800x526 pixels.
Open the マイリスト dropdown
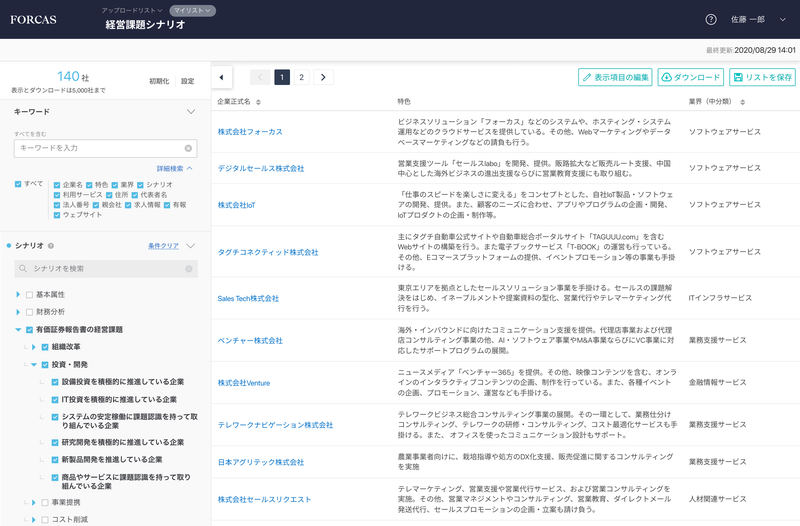(x=192, y=10)
